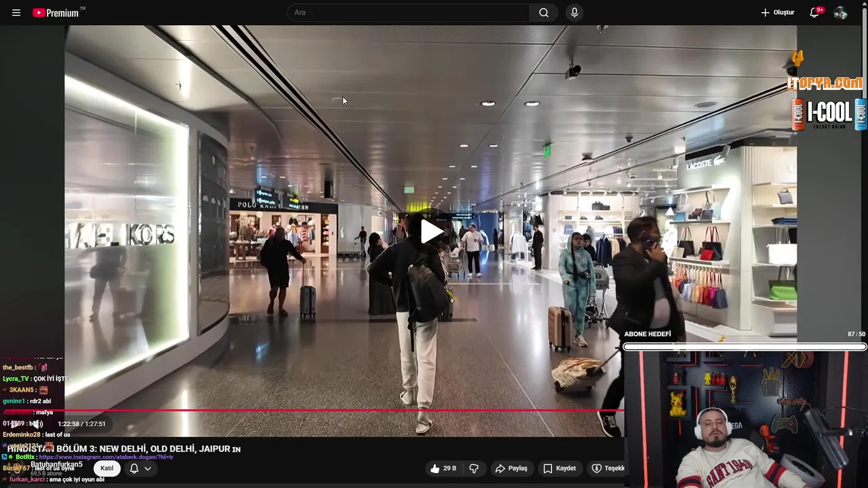868x488 pixels.
Task: Click the 1:22:58 / 1:27:51 time display
Action: [81, 424]
